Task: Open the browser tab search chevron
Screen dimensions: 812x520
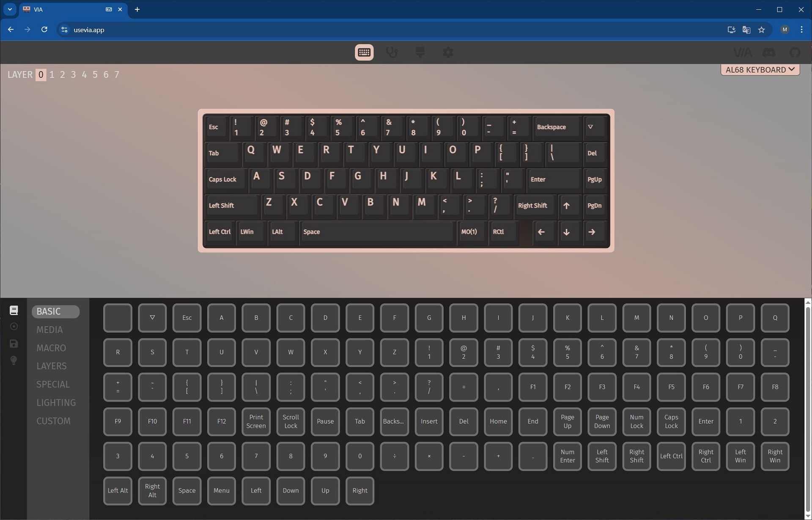Action: click(x=10, y=9)
